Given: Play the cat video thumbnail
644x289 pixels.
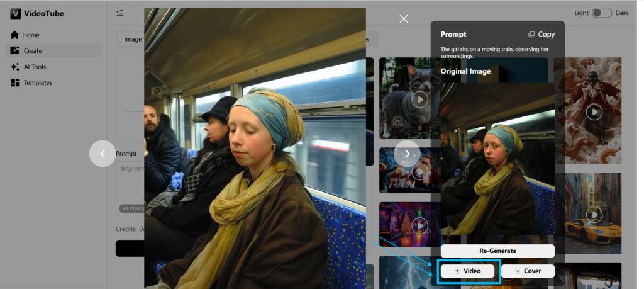Looking at the screenshot, I should pyautogui.click(x=419, y=99).
